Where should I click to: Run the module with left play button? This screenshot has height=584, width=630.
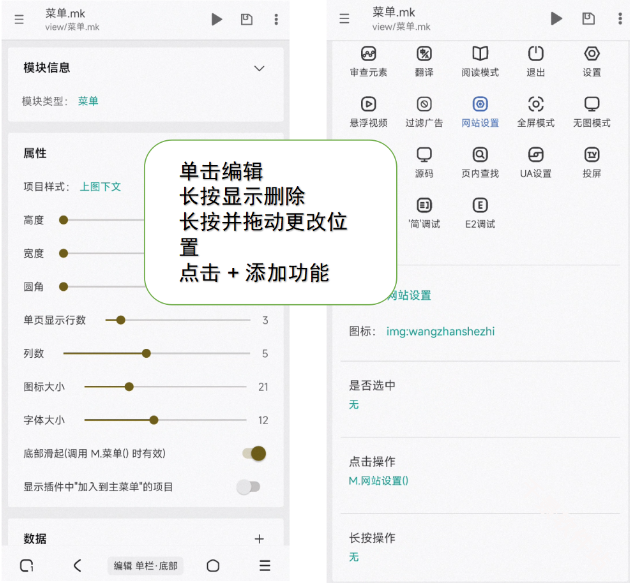pos(217,19)
